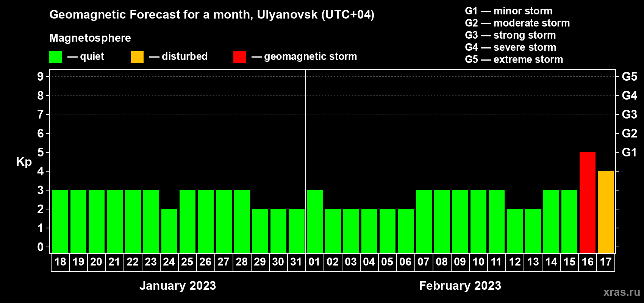Click the 'quiet' legend label

[92, 56]
